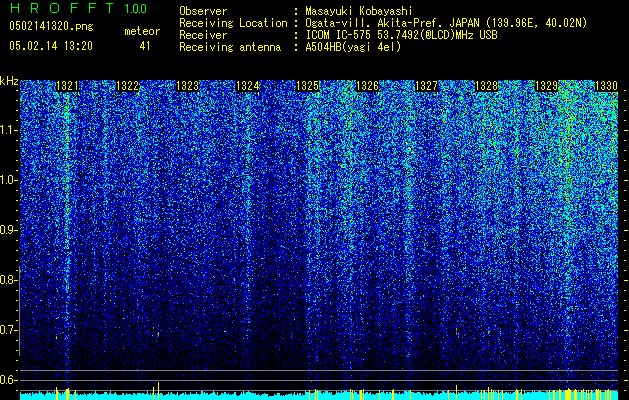Select the A504HB(yagi 4el) antenna text
Viewport: 629px width, 400px height.
353,47
